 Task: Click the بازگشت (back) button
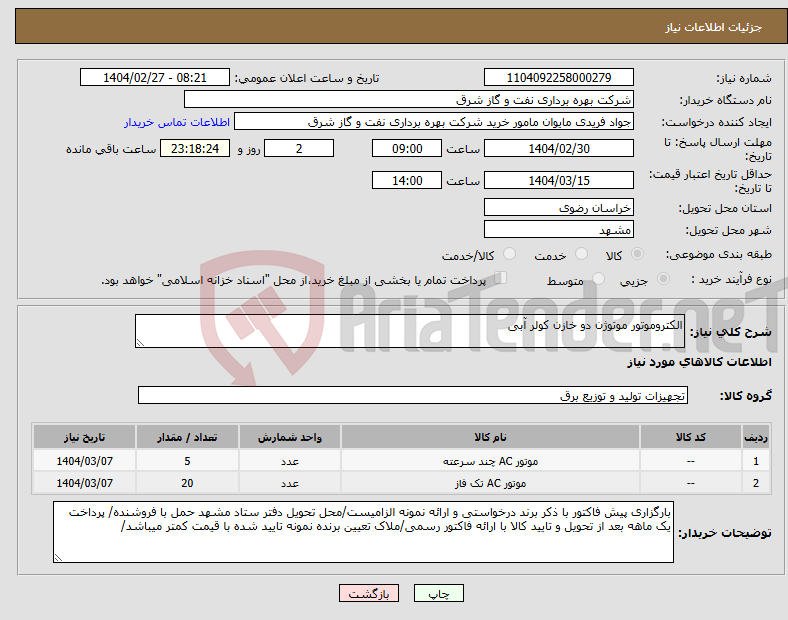coord(369,593)
